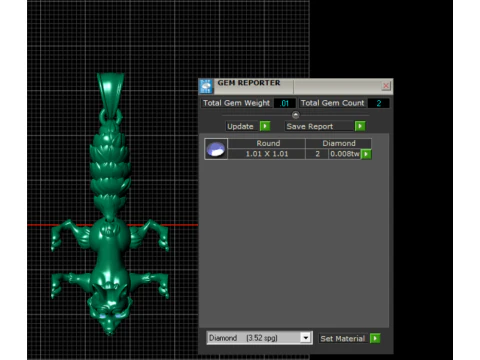
Task: Open the Diamond material dropdown
Action: 306,338
